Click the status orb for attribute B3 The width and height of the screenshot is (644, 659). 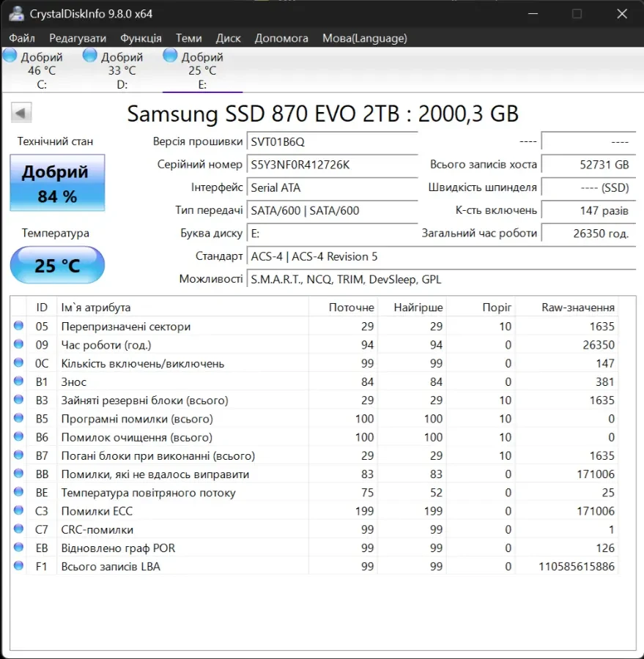point(18,400)
